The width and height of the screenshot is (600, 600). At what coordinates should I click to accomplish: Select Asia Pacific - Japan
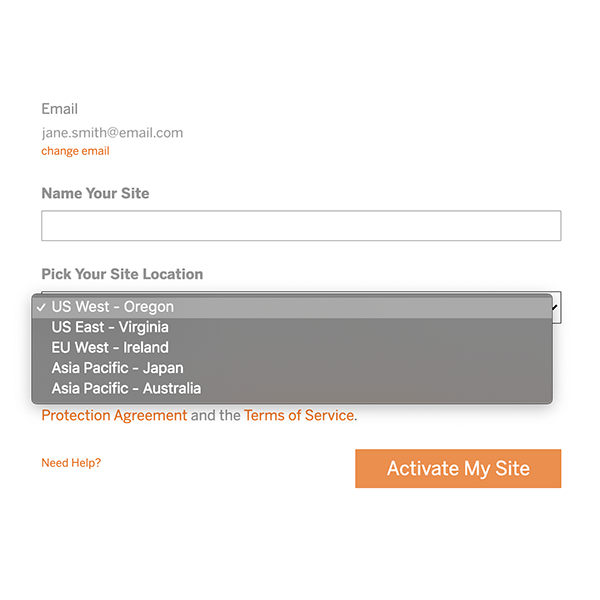[x=117, y=368]
